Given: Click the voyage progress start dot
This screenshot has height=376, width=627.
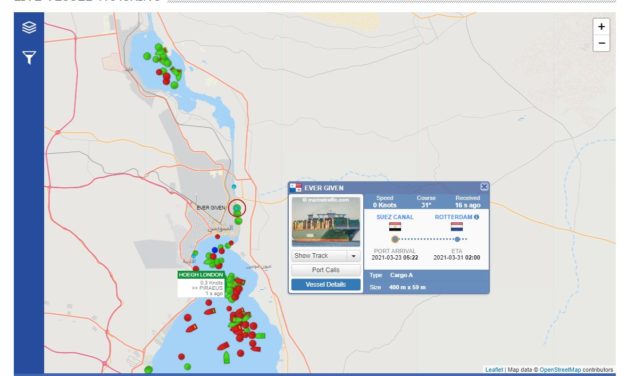Looking at the screenshot, I should [x=395, y=239].
